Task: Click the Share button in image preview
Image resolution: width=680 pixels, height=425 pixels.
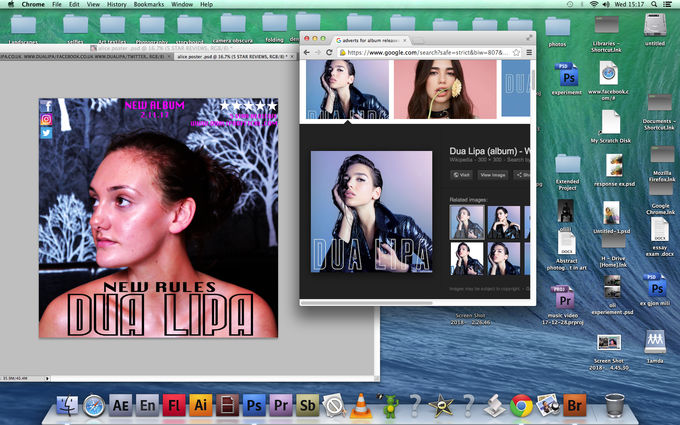Action: point(522,175)
